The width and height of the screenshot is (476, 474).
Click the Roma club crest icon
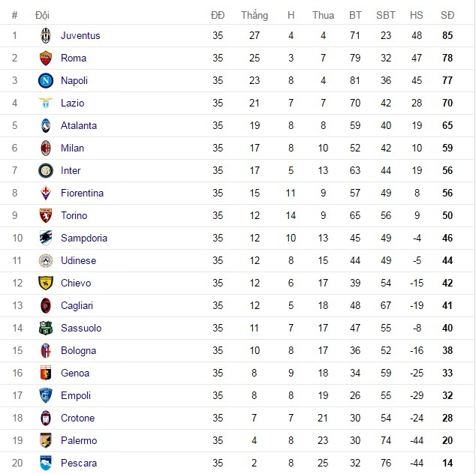pos(46,58)
